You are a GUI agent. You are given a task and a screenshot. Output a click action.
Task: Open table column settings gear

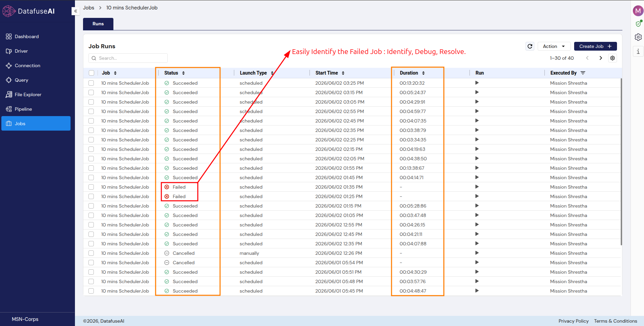tap(613, 58)
